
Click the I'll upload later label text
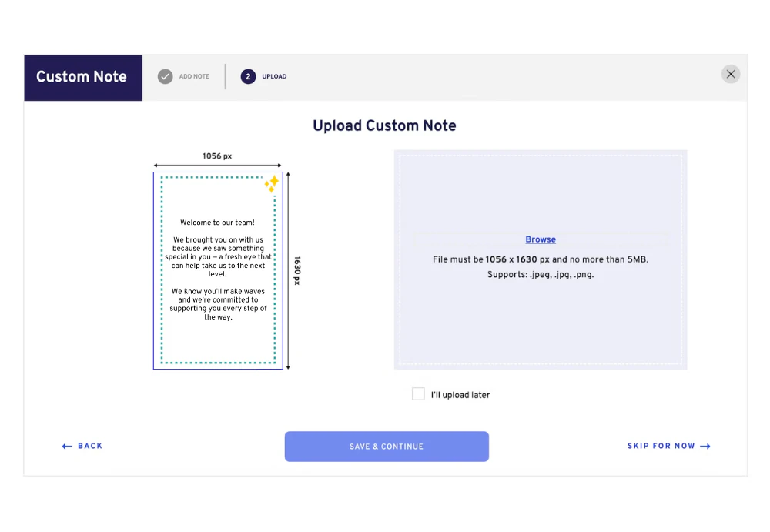pos(460,395)
